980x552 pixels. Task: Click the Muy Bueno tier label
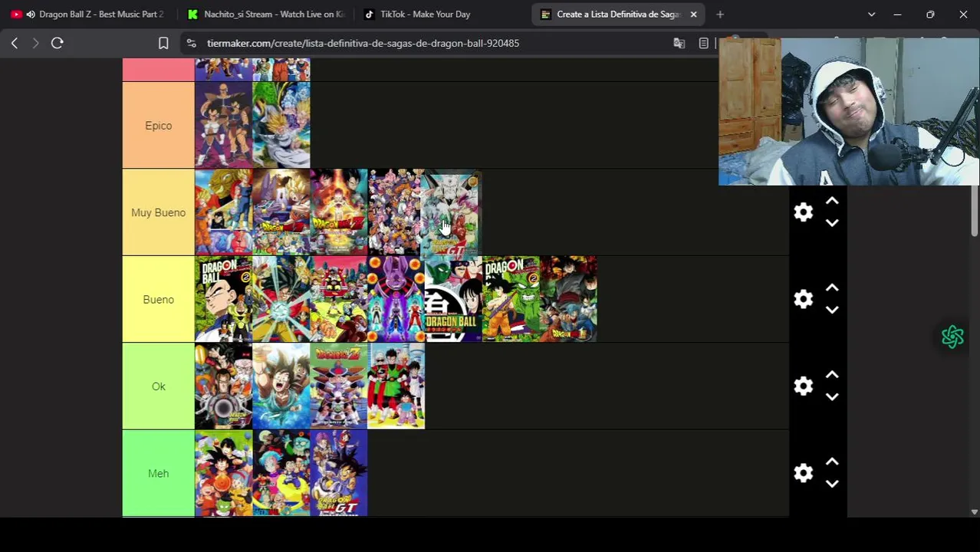point(159,212)
